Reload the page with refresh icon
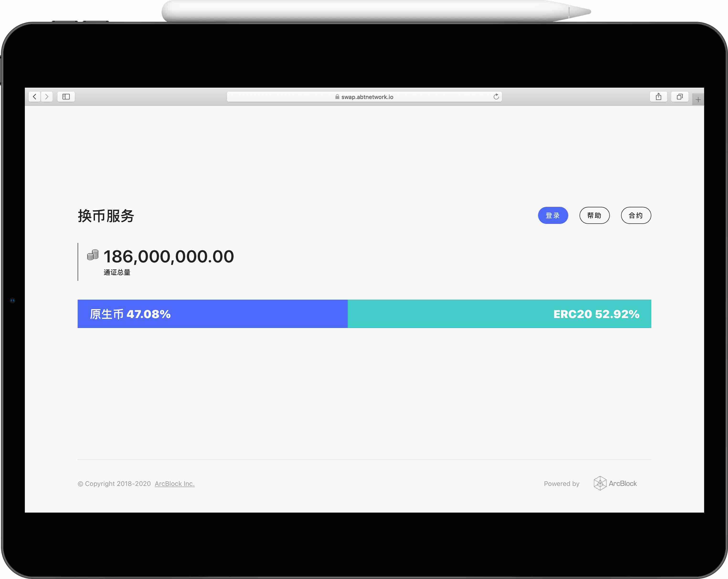 (x=496, y=96)
